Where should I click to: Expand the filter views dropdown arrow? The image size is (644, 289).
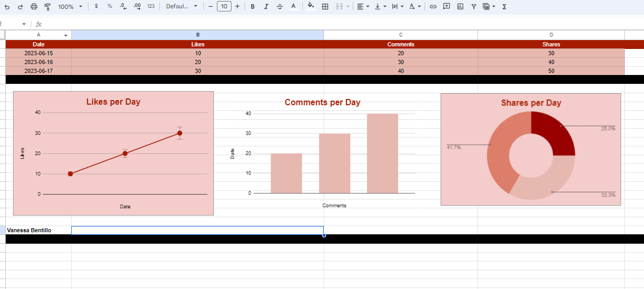(493, 7)
